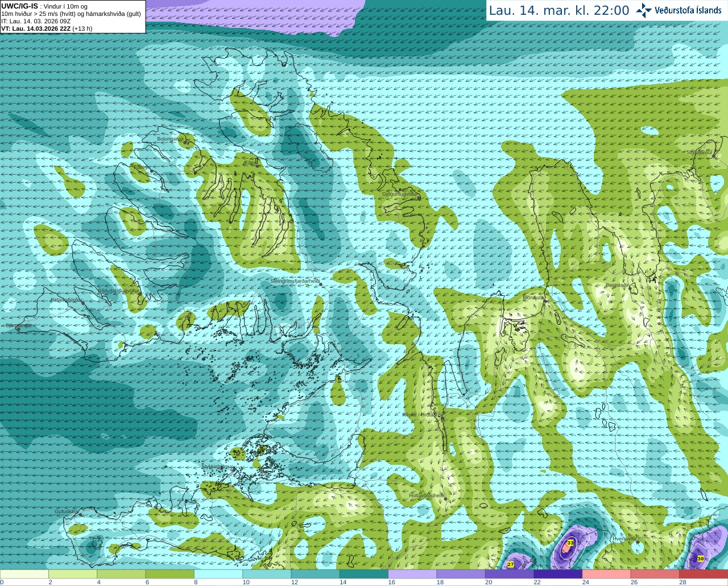Screen dimensions: 728x586
Task: Click the Steingrímsfjarðarheiði station label
Action: coord(294,281)
